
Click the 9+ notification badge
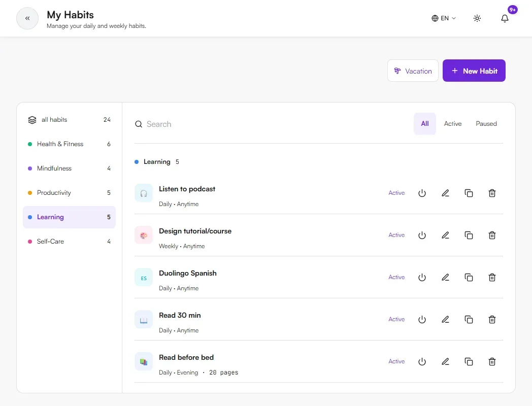(512, 10)
